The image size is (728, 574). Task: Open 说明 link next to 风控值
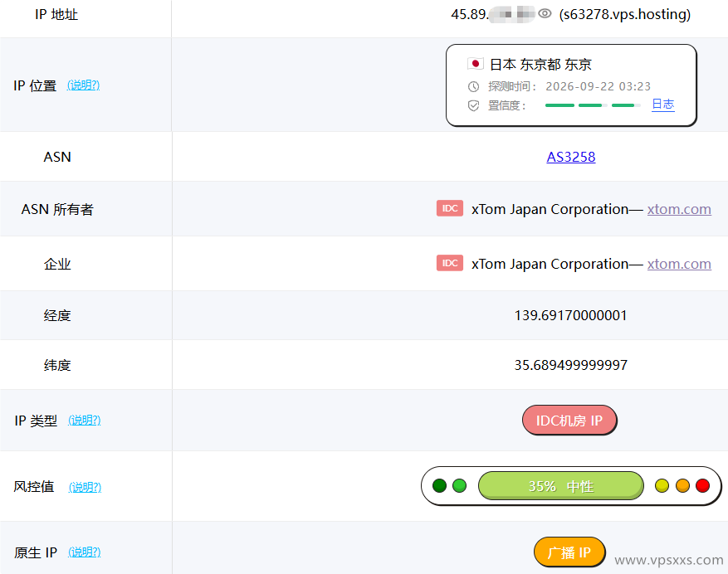85,487
